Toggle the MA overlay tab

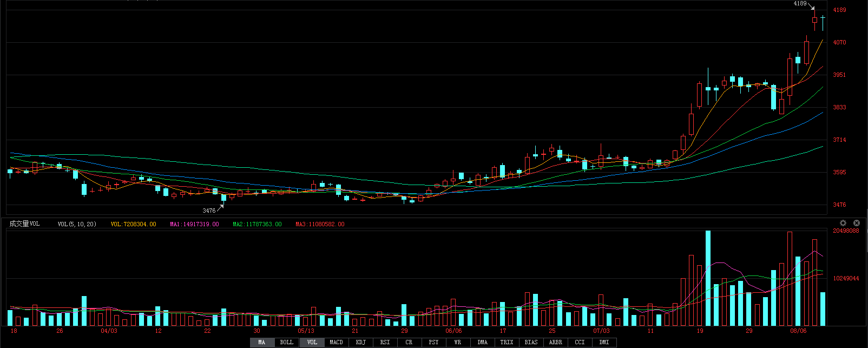click(x=262, y=342)
